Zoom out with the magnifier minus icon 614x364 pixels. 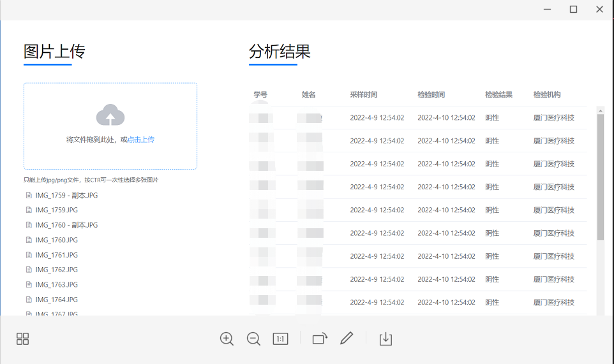(x=253, y=339)
